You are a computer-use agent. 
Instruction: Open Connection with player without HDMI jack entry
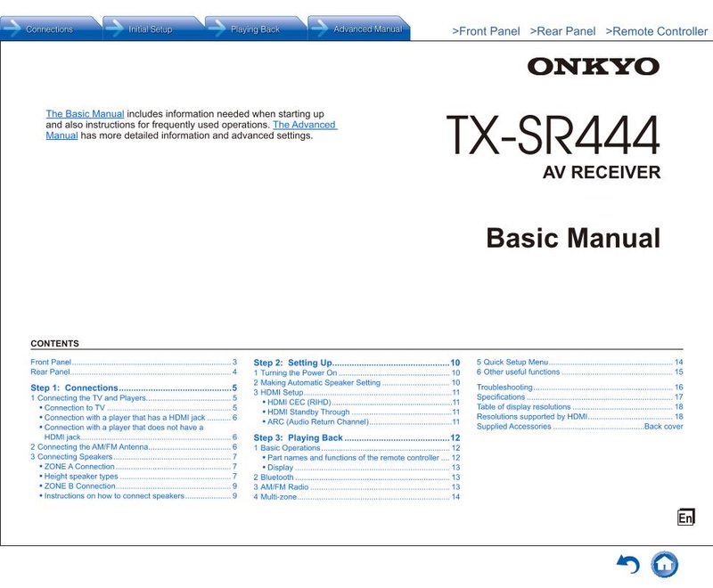coord(138,432)
